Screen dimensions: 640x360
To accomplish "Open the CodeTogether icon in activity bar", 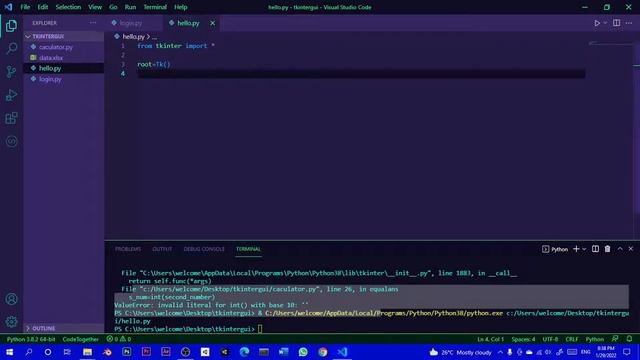I will [x=11, y=141].
